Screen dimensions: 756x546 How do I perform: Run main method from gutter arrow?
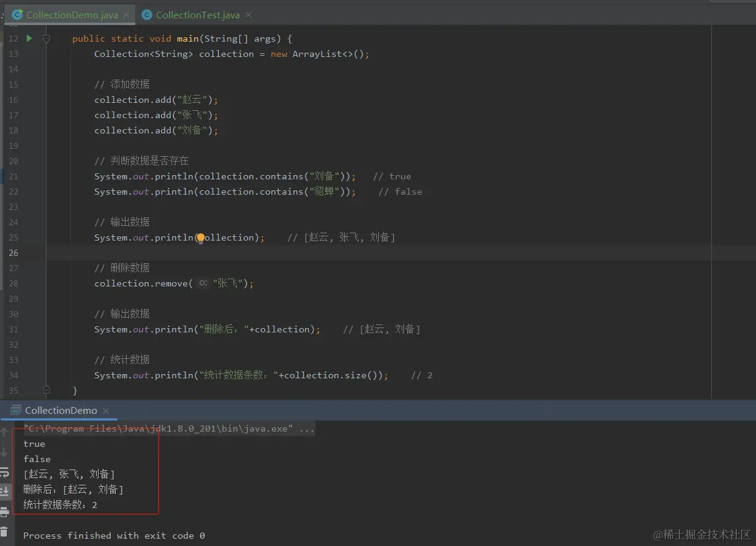pos(29,39)
